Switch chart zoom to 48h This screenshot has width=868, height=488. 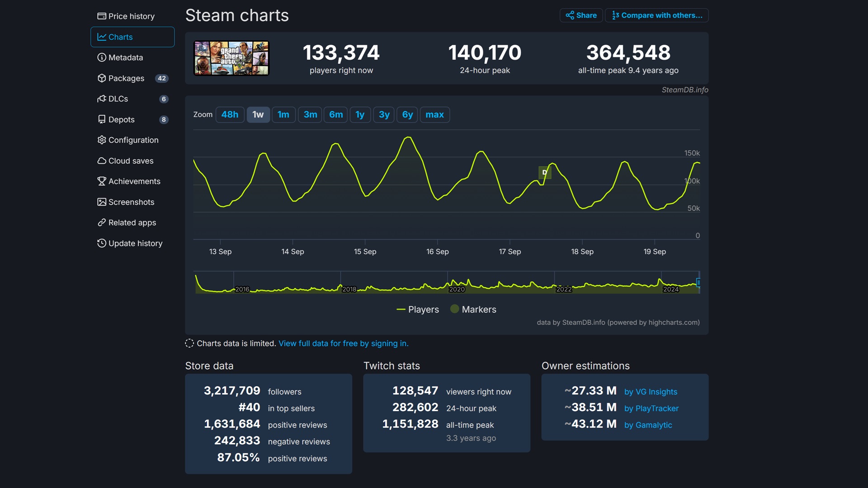pyautogui.click(x=230, y=114)
